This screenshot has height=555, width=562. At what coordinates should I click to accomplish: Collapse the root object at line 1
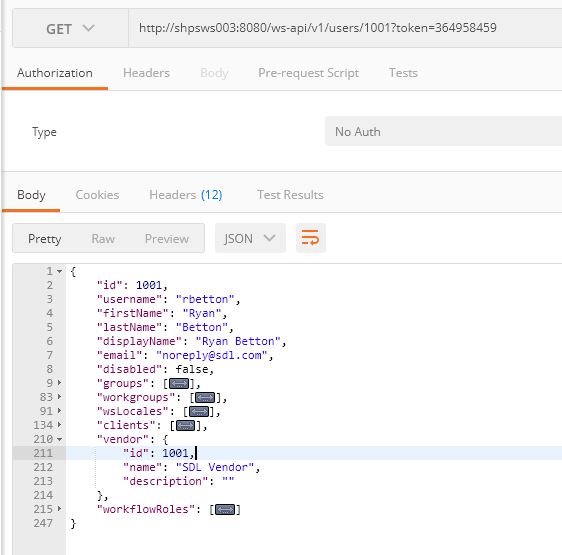[59, 271]
